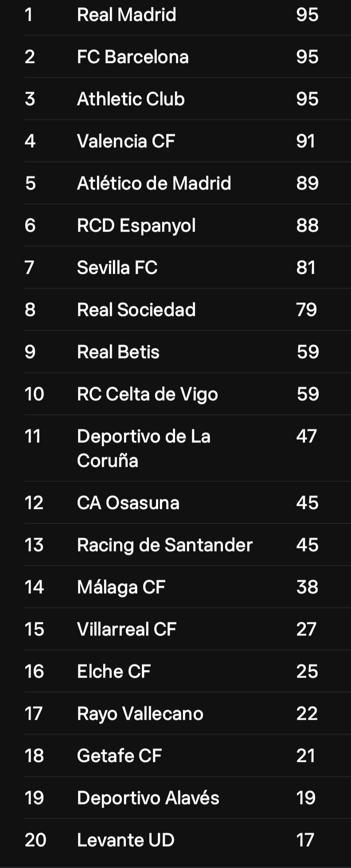The width and height of the screenshot is (351, 868).
Task: Open Atlético de Madrid entry
Action: (x=187, y=183)
